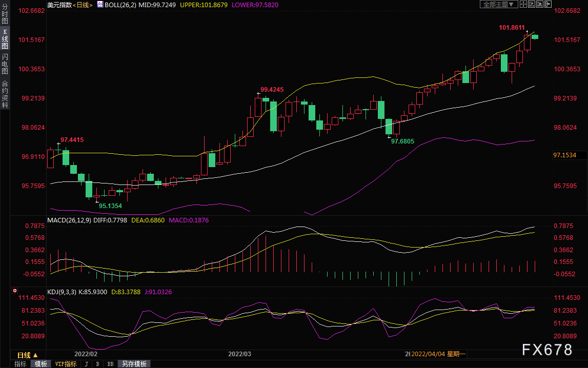The width and height of the screenshot is (588, 368).
Task: Click the crosshair cursor icon in top toolbar
Action: click(x=523, y=4)
